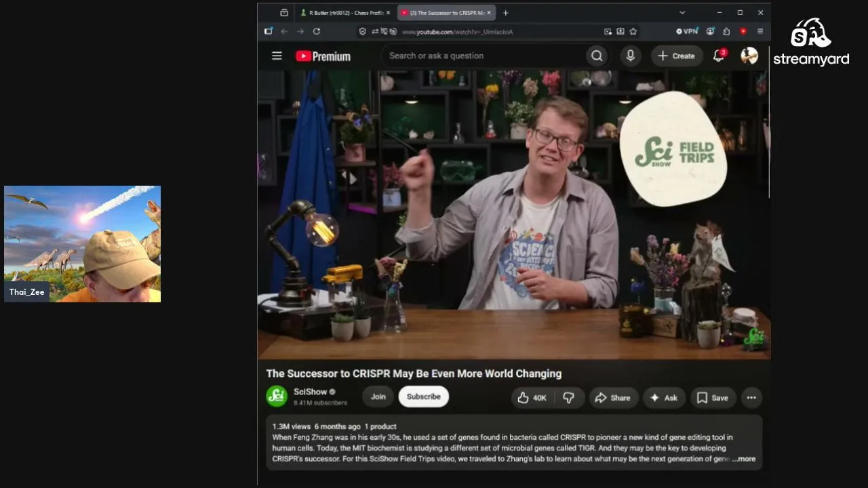Open the browser profile account icon
868x488 pixels.
pyautogui.click(x=710, y=31)
